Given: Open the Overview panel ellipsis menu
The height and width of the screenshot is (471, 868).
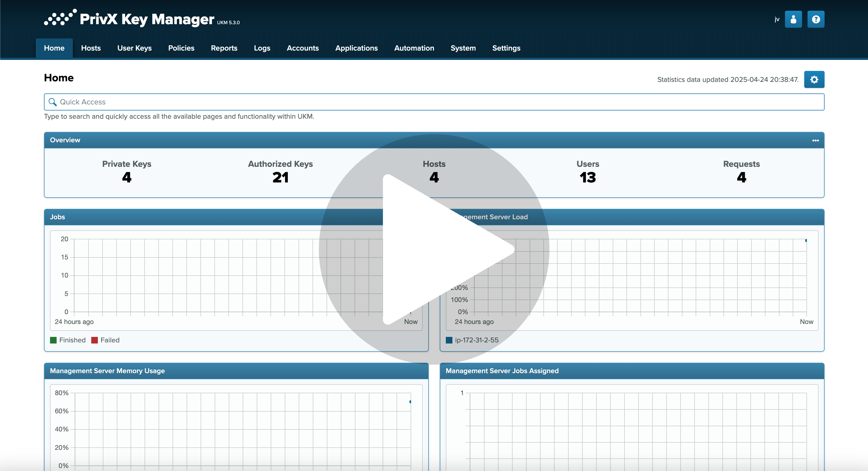Looking at the screenshot, I should (x=816, y=140).
